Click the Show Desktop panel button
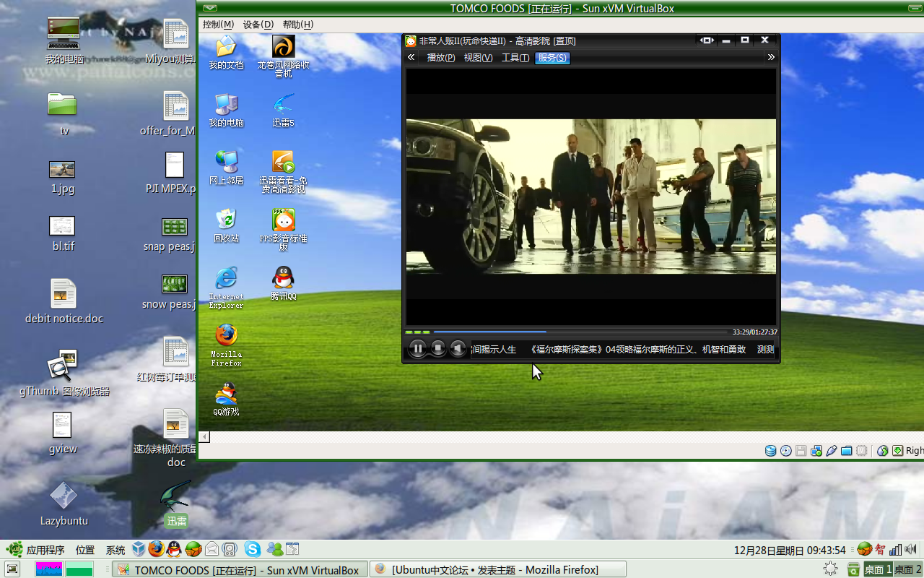Viewport: 924px width, 578px height. pyautogui.click(x=12, y=569)
